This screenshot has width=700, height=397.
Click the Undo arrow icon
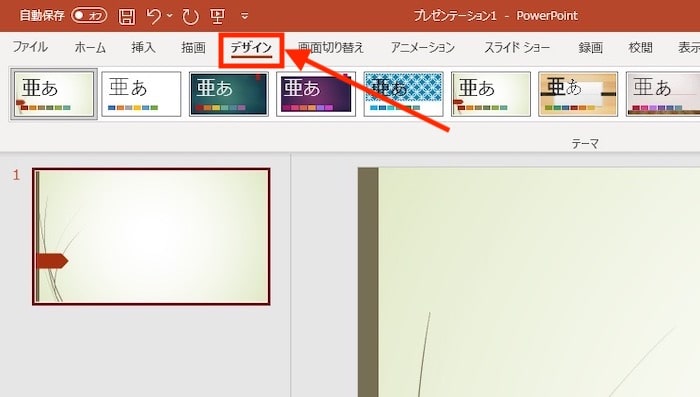154,16
